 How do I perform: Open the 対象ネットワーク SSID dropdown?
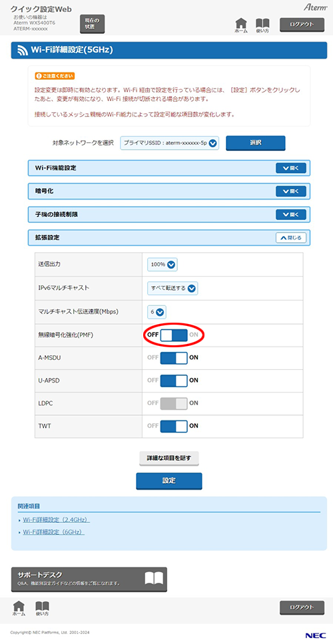169,143
